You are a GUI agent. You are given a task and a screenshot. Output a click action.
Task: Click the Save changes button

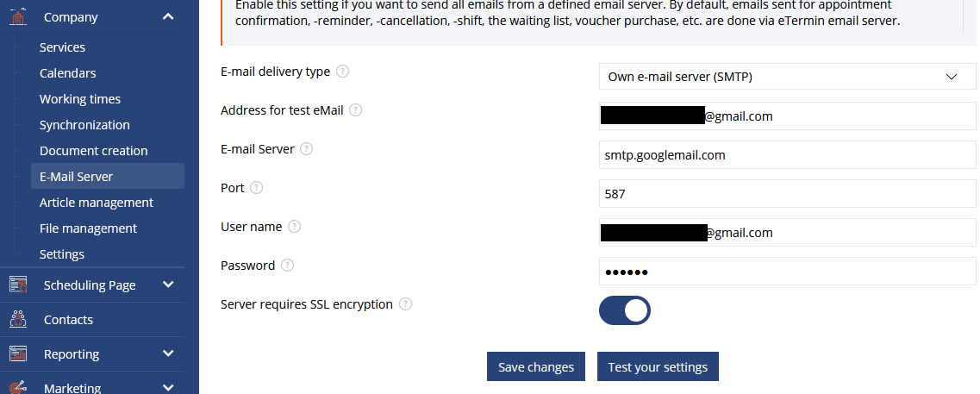click(536, 366)
